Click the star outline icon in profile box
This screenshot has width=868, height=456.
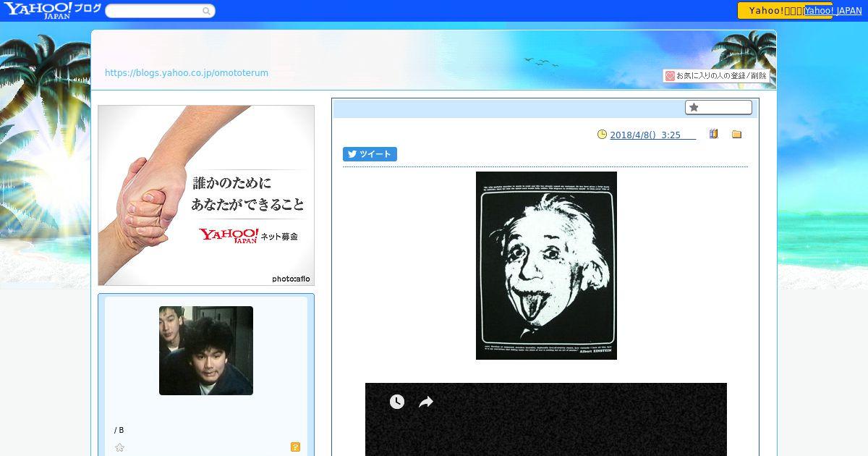click(x=120, y=447)
